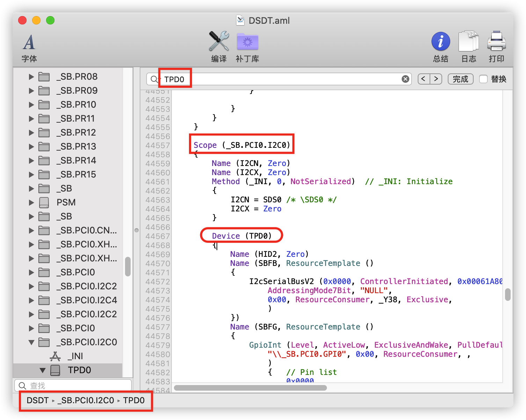This screenshot has height=420, width=526.
Task: Go to next search match
Action: click(436, 79)
